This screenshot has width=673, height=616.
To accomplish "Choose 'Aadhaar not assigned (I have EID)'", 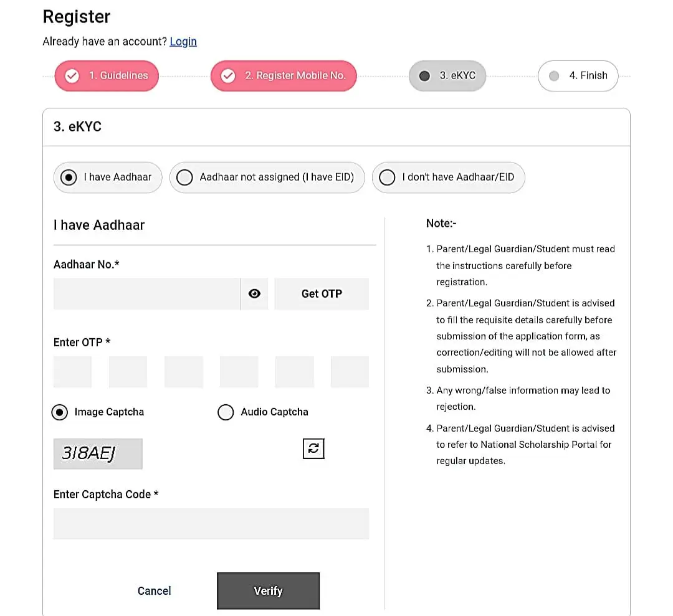I will (x=184, y=178).
